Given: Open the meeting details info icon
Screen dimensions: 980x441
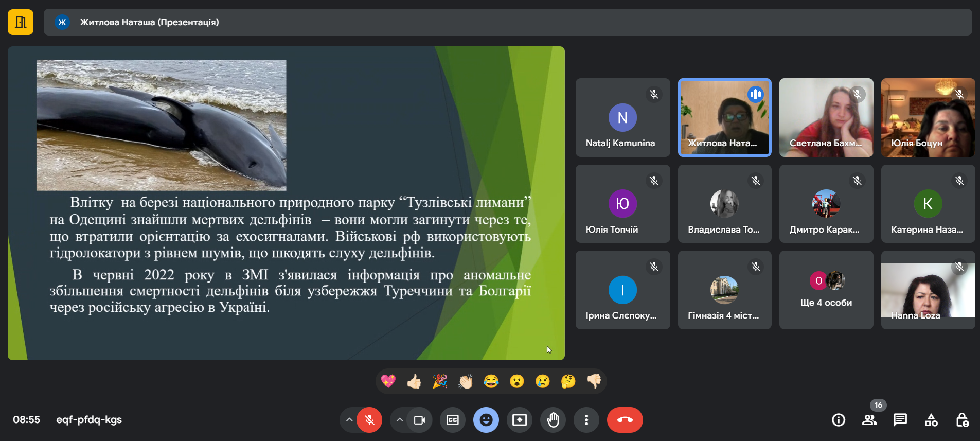Looking at the screenshot, I should [x=839, y=420].
